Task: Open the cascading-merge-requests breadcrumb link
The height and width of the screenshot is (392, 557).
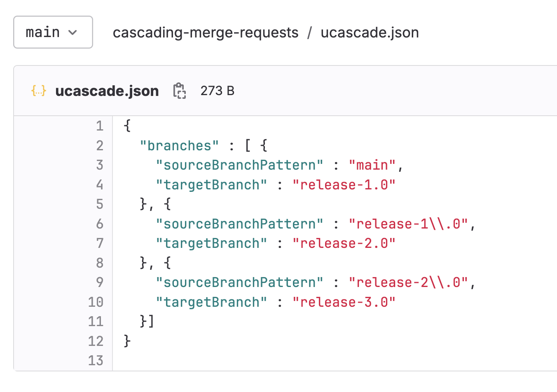Action: click(206, 33)
